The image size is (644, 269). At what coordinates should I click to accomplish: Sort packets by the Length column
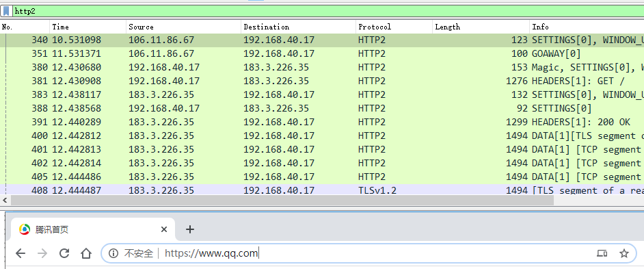point(481,27)
